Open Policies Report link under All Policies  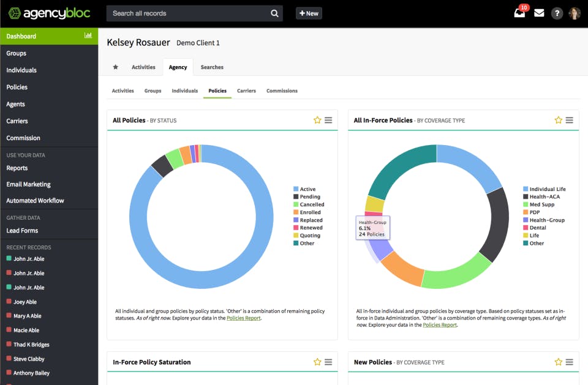click(243, 318)
